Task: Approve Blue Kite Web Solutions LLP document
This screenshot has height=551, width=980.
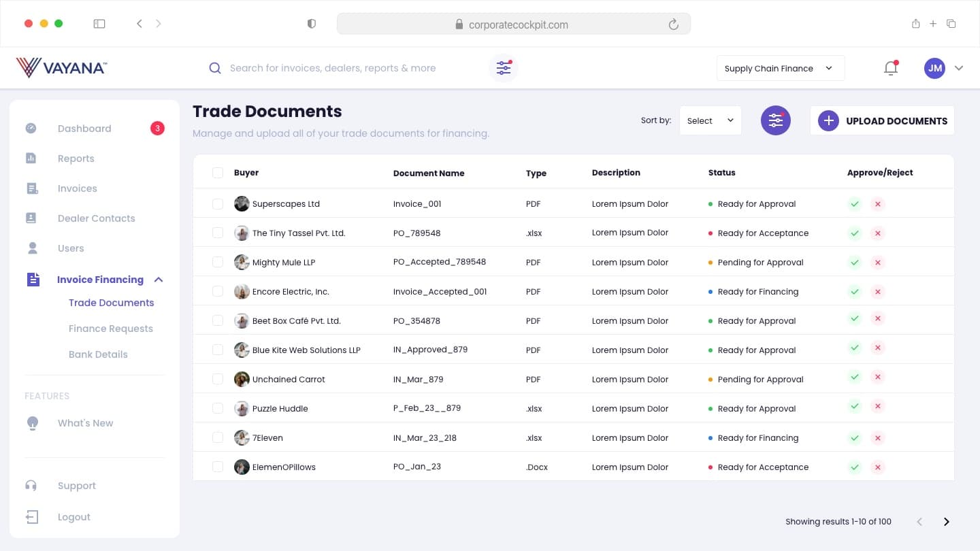Action: coord(855,348)
